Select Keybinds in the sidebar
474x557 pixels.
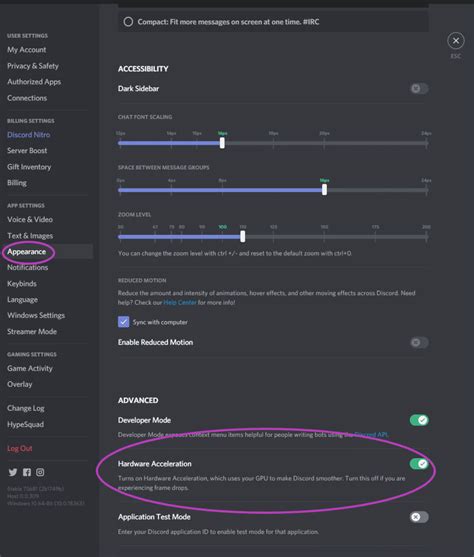[x=22, y=284]
